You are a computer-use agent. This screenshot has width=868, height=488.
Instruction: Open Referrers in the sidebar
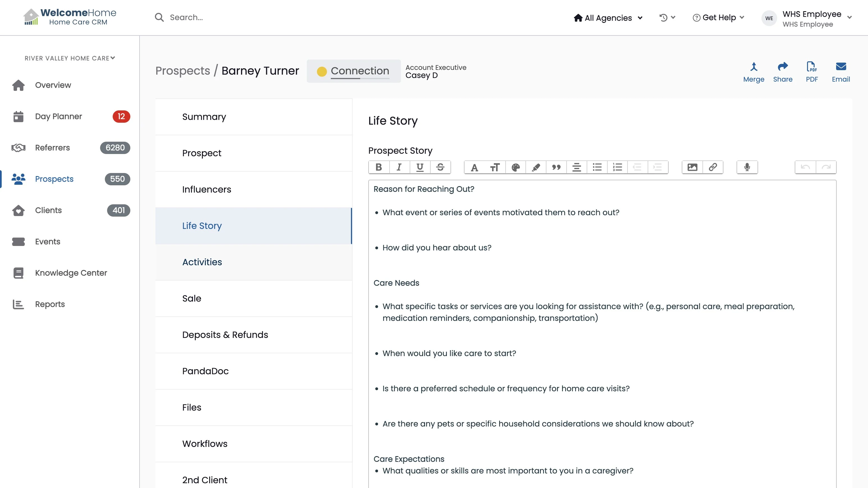tap(52, 148)
